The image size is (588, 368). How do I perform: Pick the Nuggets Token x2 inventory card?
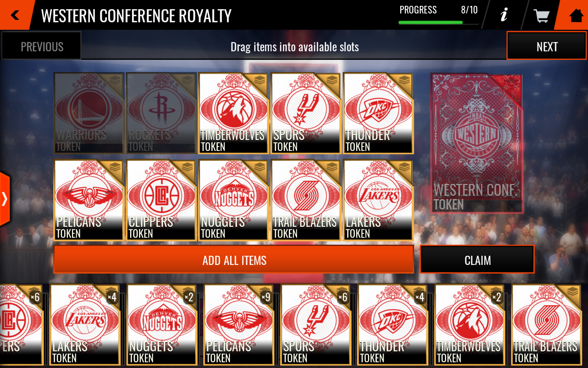point(162,324)
